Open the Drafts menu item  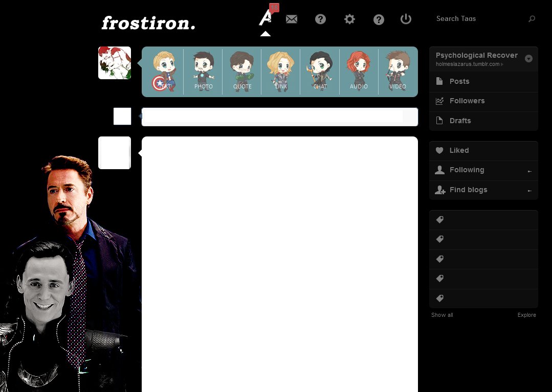click(484, 121)
